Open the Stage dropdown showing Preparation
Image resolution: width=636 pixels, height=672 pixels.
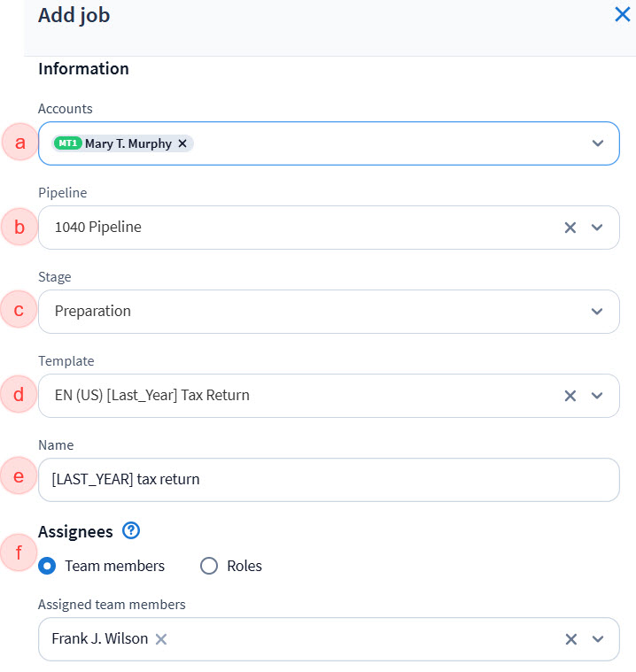[x=328, y=312]
